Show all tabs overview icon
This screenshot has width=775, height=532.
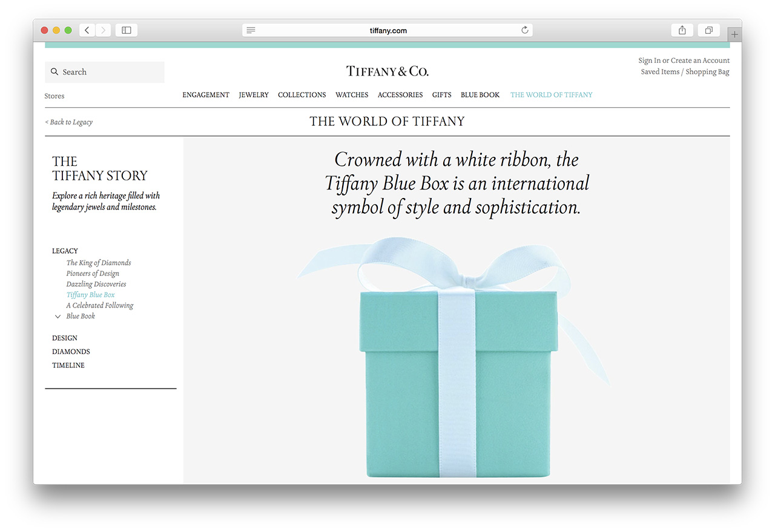tap(709, 30)
